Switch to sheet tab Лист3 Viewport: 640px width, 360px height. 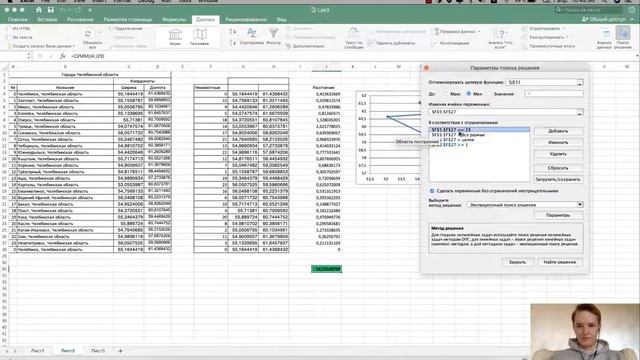click(x=98, y=351)
